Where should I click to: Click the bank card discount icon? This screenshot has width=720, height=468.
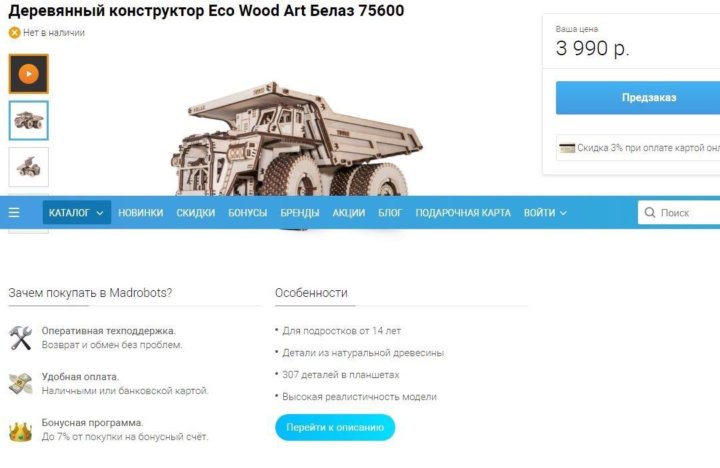[x=567, y=148]
